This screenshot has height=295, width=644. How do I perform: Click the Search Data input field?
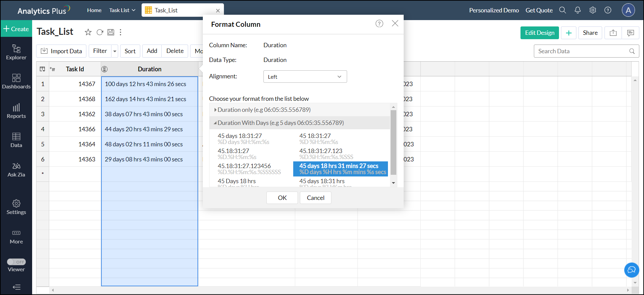coord(582,51)
